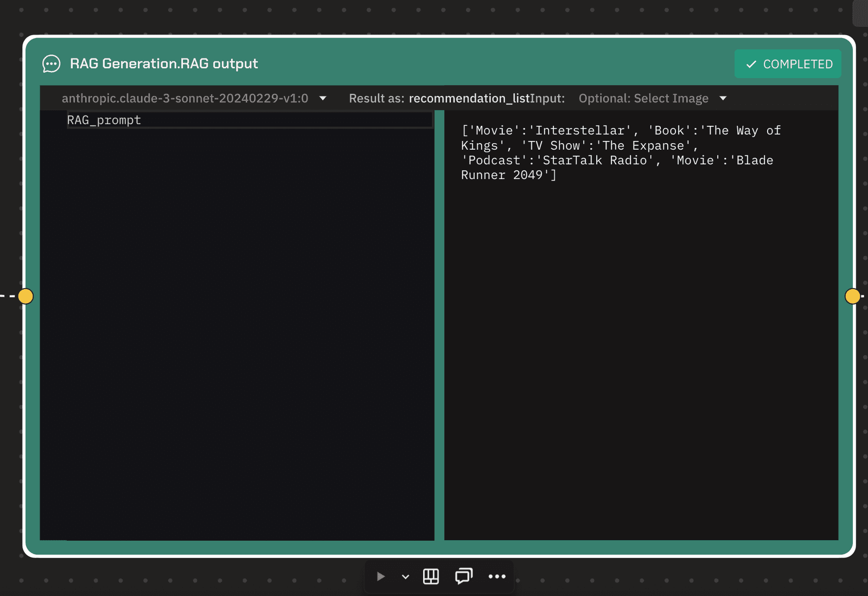
Task: Click the RAG_prompt input field
Action: (x=250, y=120)
